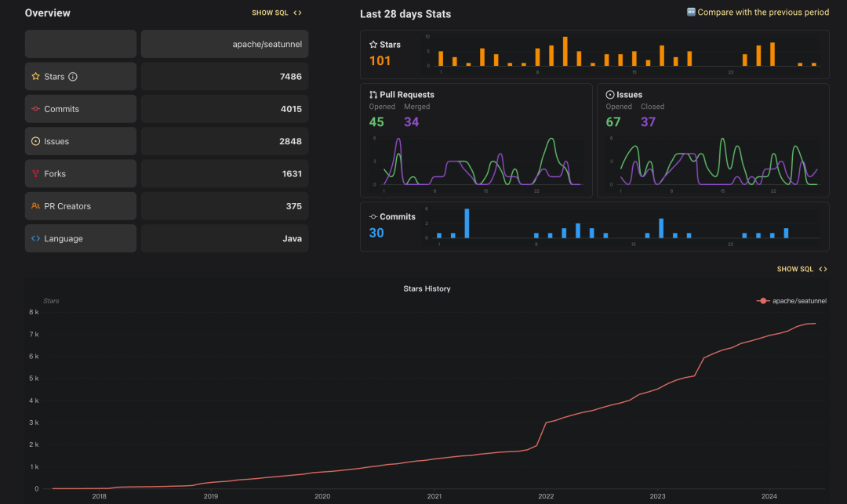This screenshot has height=504, width=847.
Task: Click the star icon beside Stars row
Action: 36,77
